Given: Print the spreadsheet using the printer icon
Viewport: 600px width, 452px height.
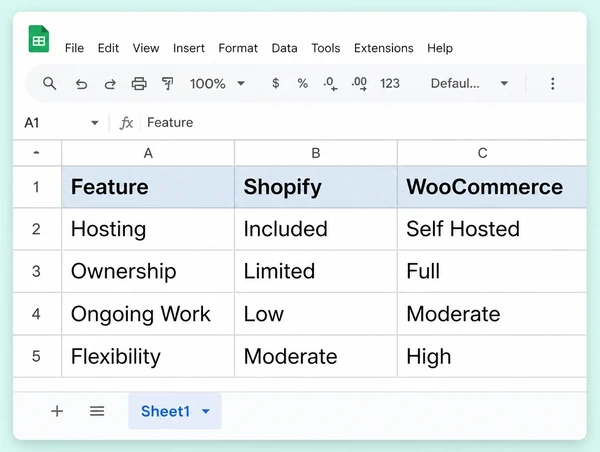Looking at the screenshot, I should coord(139,83).
